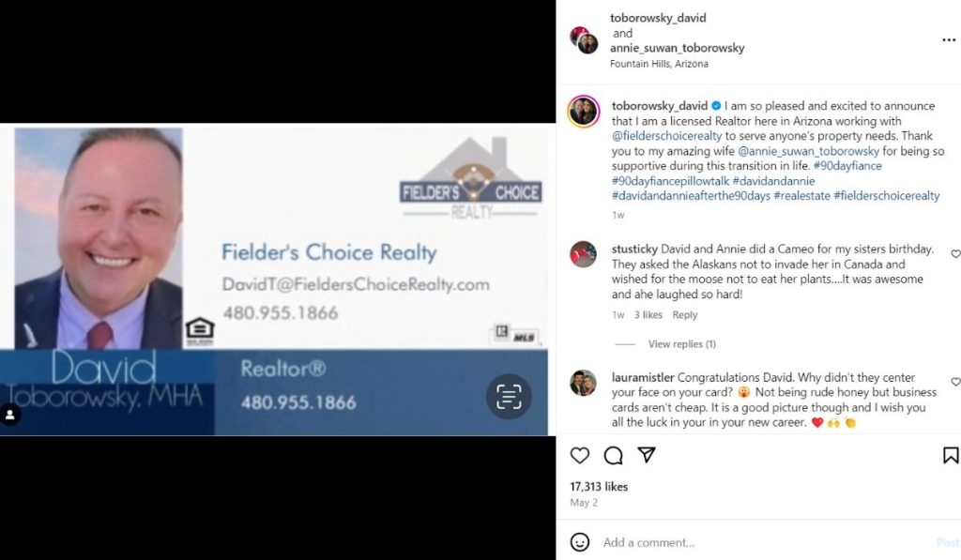Share post via paper plane icon
The height and width of the screenshot is (560, 961).
click(647, 455)
